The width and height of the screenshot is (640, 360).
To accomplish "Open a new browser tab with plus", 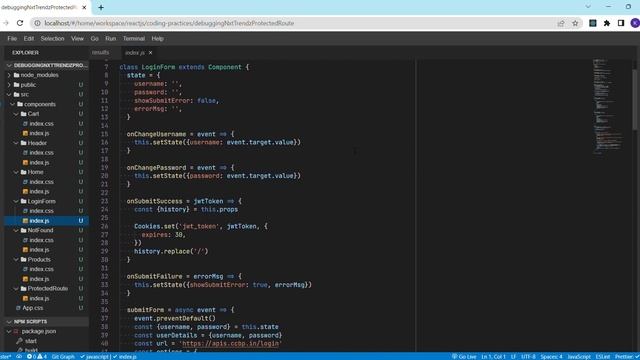I will [101, 7].
